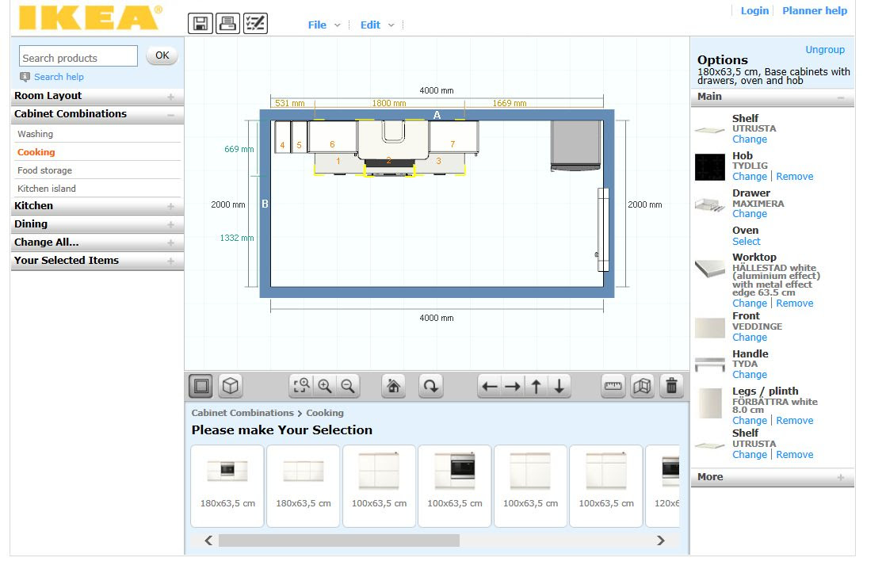The width and height of the screenshot is (886, 588).
Task: Click the Search help icon
Action: 25,77
